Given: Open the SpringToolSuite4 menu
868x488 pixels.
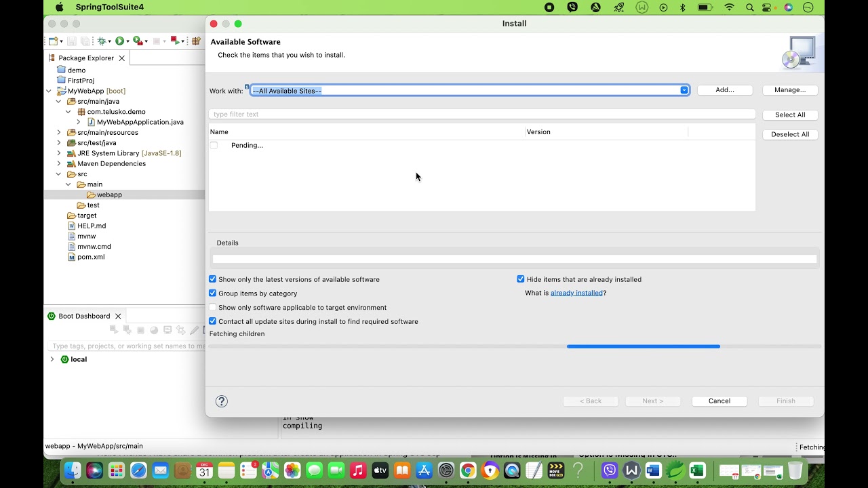Looking at the screenshot, I should click(109, 7).
